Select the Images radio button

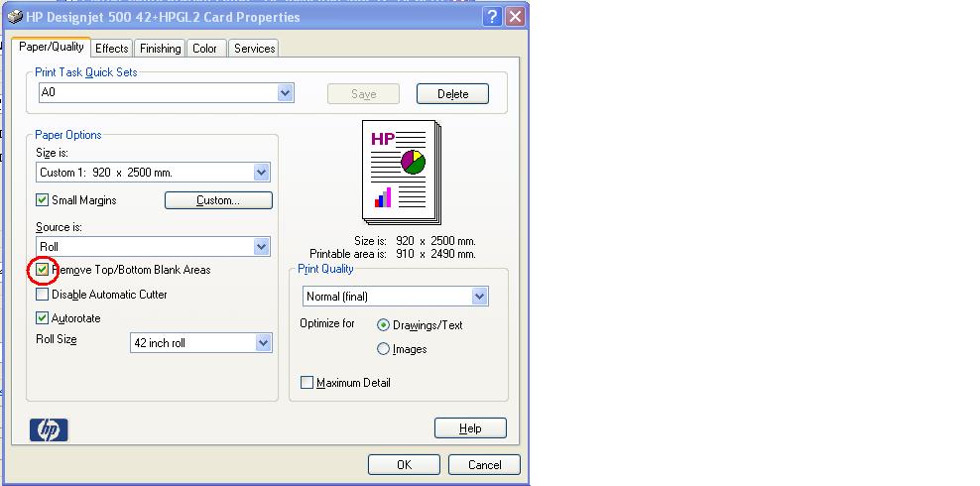tap(384, 349)
